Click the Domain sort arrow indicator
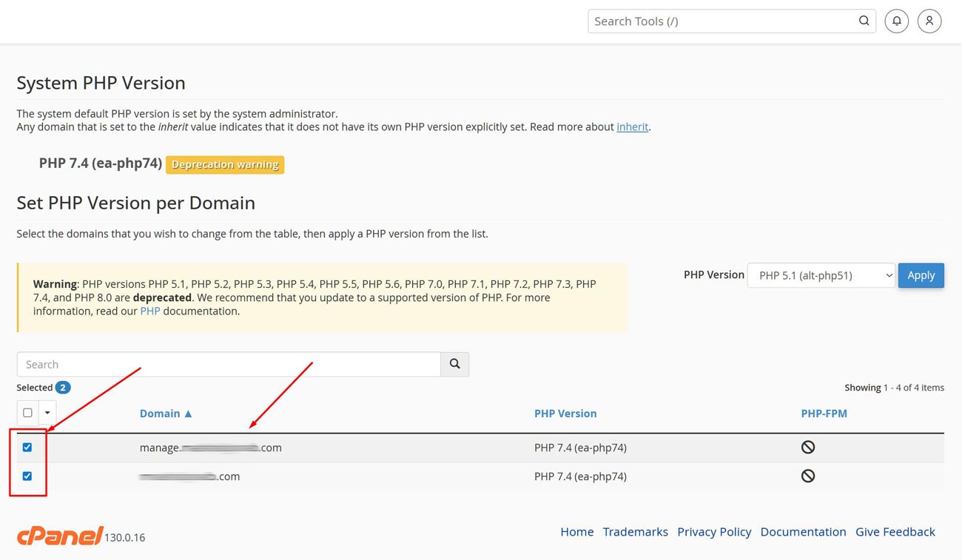962x560 pixels. click(x=188, y=414)
